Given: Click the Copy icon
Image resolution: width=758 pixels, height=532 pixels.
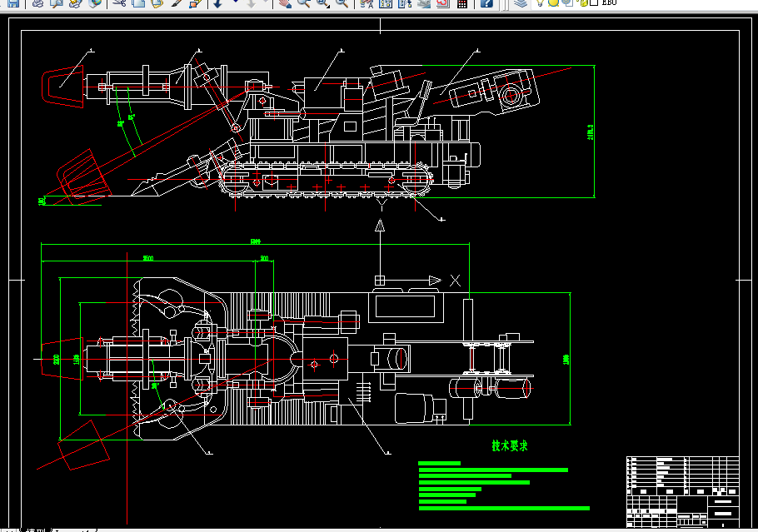Looking at the screenshot, I should tap(138, 2).
